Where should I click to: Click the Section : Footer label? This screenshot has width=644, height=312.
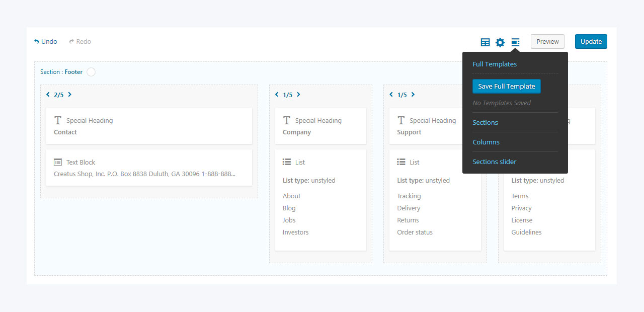tap(61, 72)
